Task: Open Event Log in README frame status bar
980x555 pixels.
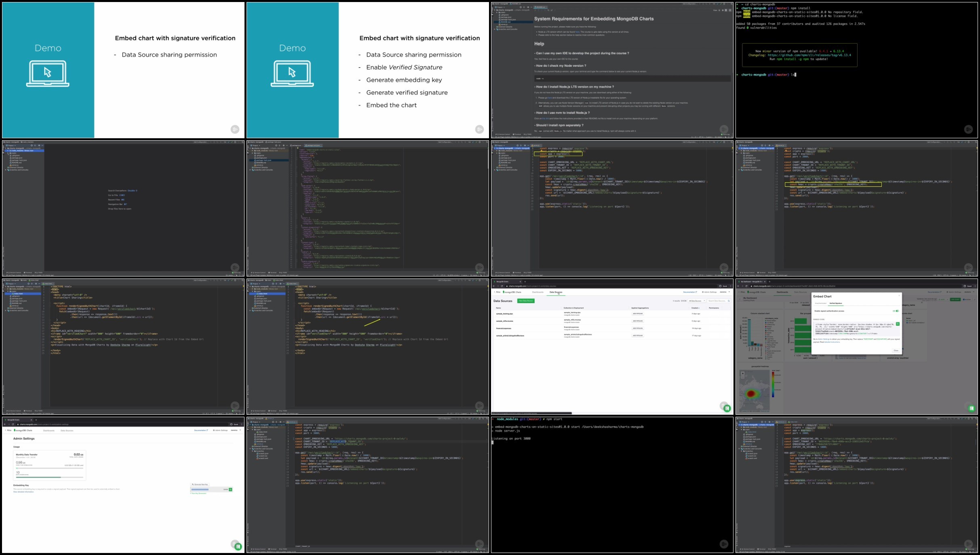Action: pos(726,134)
